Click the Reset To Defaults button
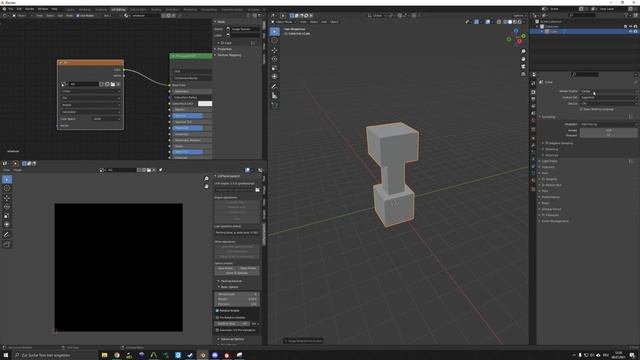The height and width of the screenshot is (360, 640). point(237,273)
